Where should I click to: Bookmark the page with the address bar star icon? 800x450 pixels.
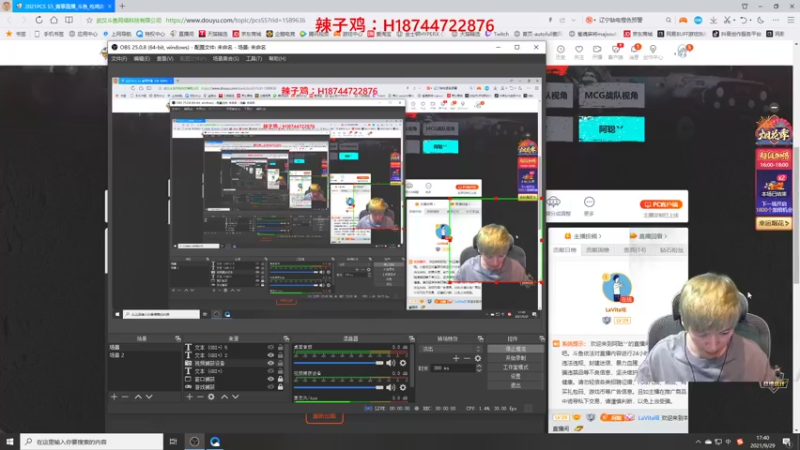tap(89, 20)
